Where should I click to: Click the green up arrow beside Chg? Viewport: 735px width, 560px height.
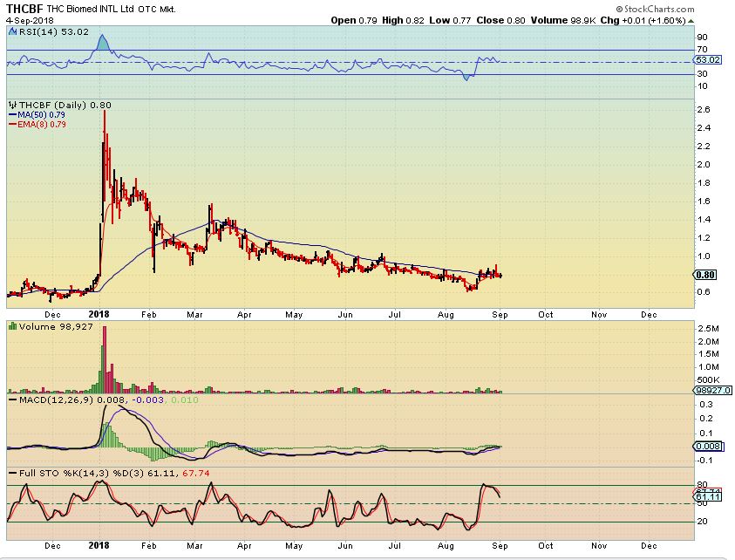point(691,21)
